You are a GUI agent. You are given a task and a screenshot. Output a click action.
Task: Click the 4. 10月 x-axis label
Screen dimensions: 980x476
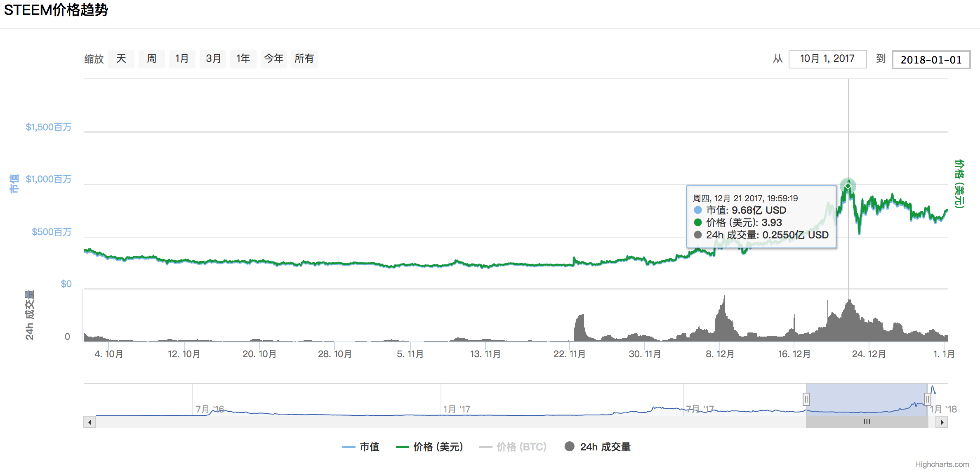109,354
